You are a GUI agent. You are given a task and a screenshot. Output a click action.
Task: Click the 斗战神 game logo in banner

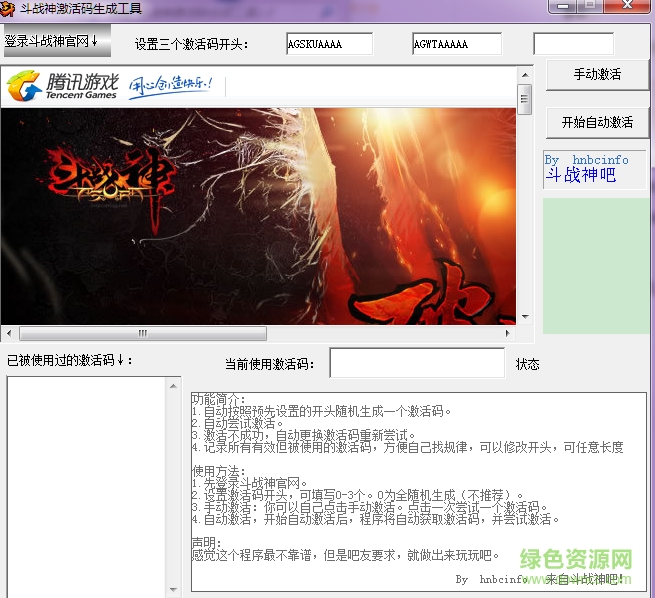tap(111, 188)
